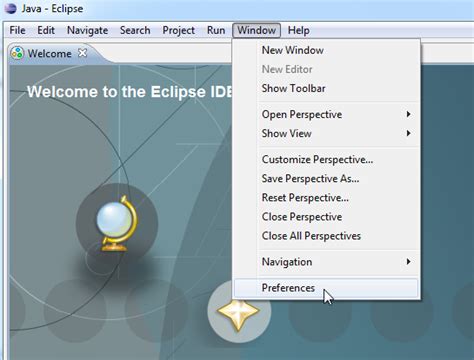This screenshot has height=360, width=474.
Task: Click Reset Perspective... menu item
Action: point(326,198)
